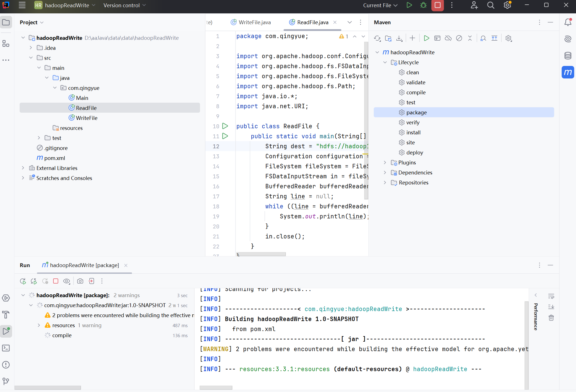576x392 pixels.
Task: Click the Maven reload all projects icon
Action: point(377,38)
